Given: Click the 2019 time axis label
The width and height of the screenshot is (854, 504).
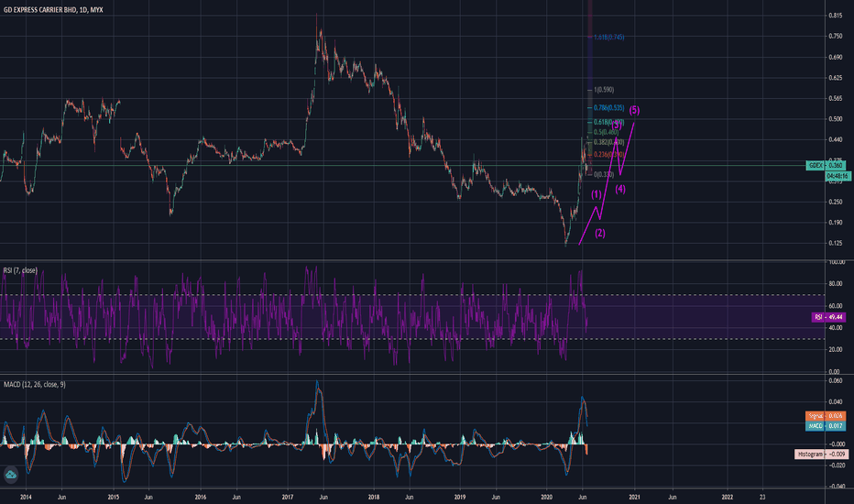Looking at the screenshot, I should tap(460, 497).
